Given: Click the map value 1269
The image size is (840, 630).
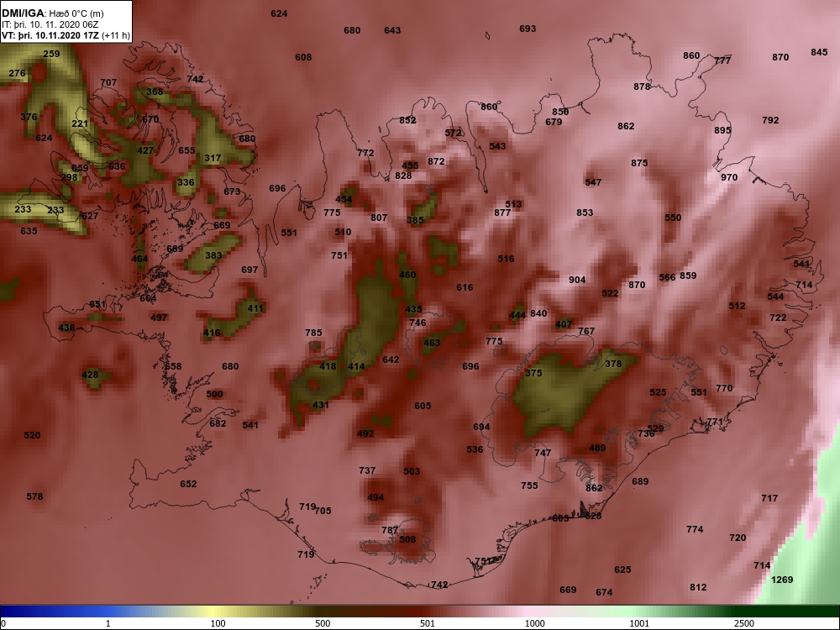Looking at the screenshot, I should point(782,580).
